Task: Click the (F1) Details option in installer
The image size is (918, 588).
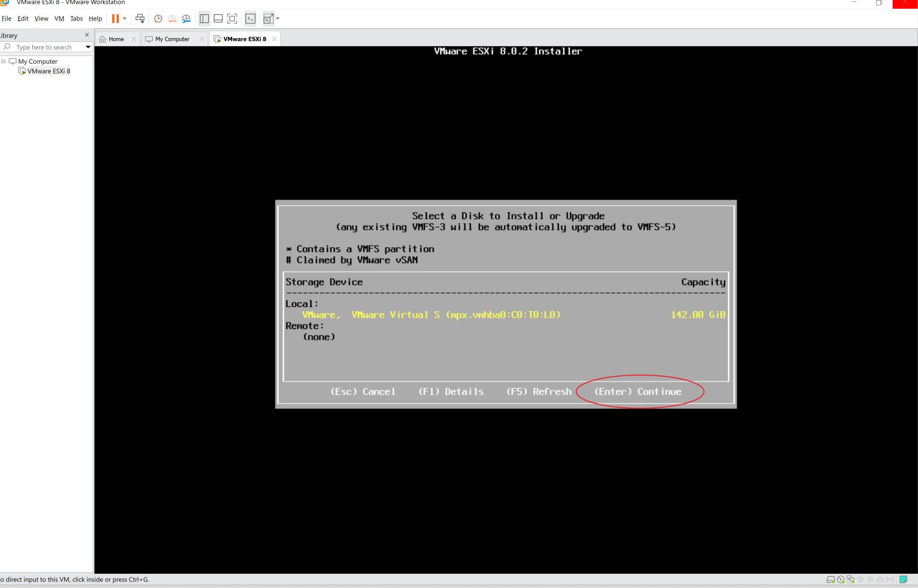Action: pos(451,391)
